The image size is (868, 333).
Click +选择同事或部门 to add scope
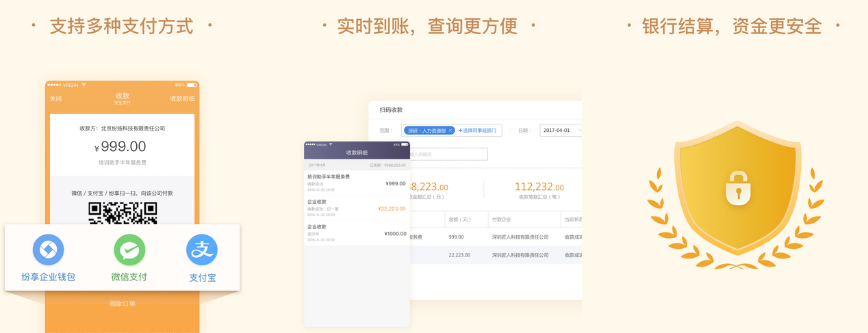pos(478,131)
